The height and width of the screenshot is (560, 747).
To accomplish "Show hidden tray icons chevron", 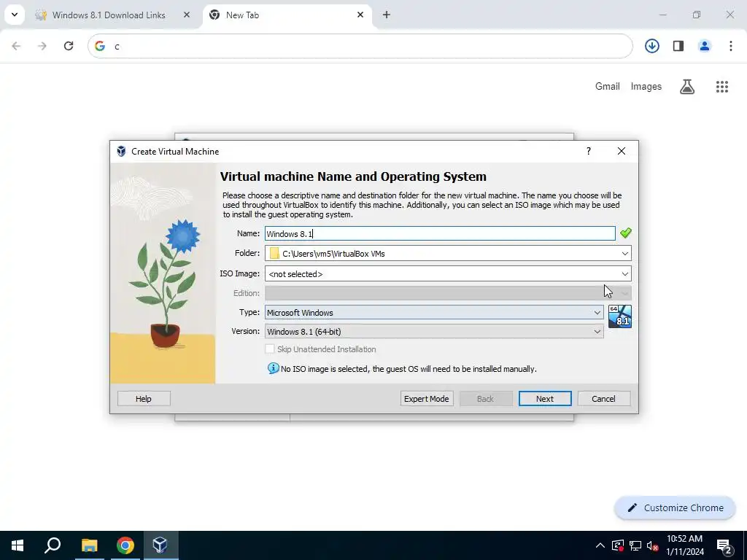I will [x=600, y=545].
